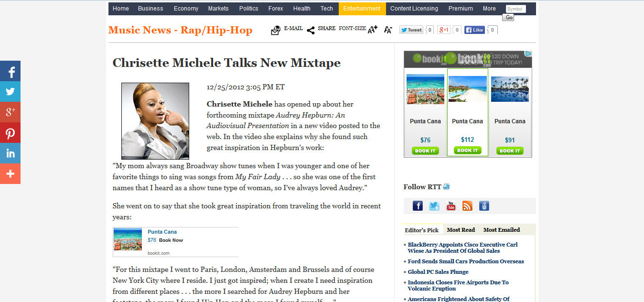This screenshot has width=644, height=302.
Task: Click the Go button
Action: click(x=508, y=18)
